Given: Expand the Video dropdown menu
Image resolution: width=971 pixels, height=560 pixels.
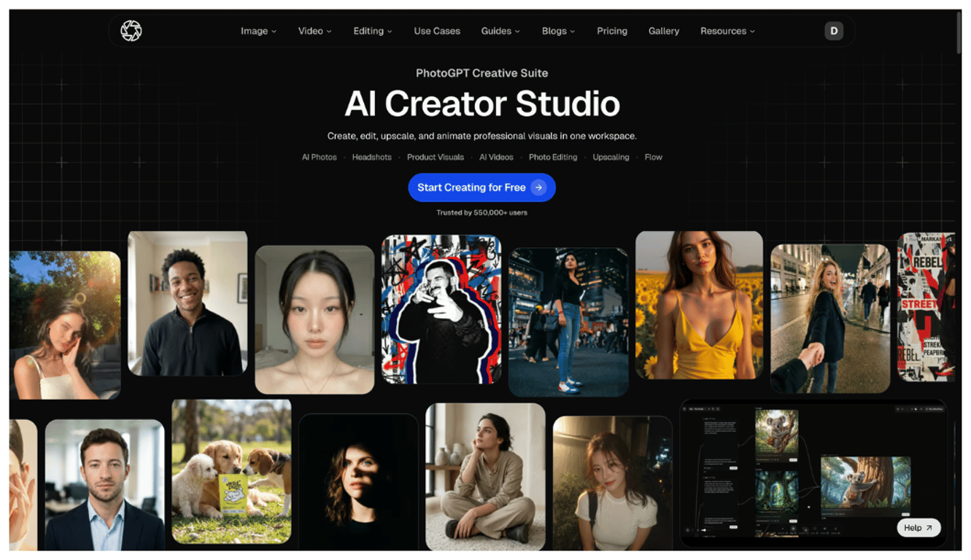Looking at the screenshot, I should pos(315,31).
